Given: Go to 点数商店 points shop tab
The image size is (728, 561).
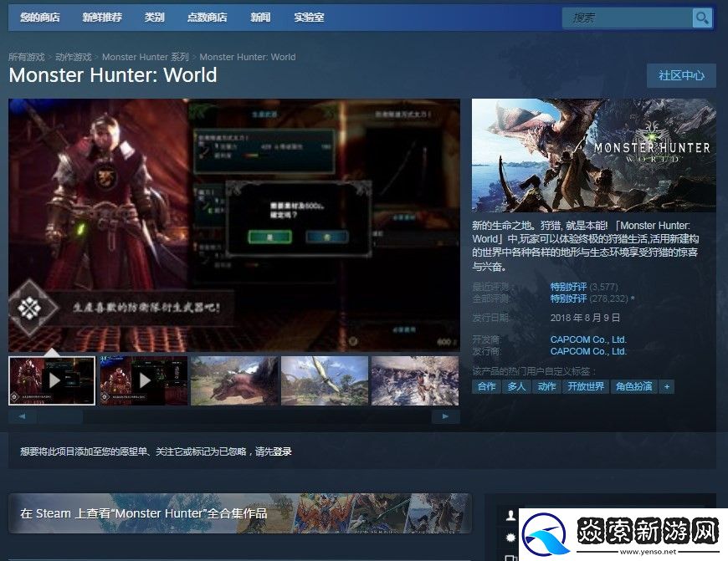Looking at the screenshot, I should (x=208, y=18).
